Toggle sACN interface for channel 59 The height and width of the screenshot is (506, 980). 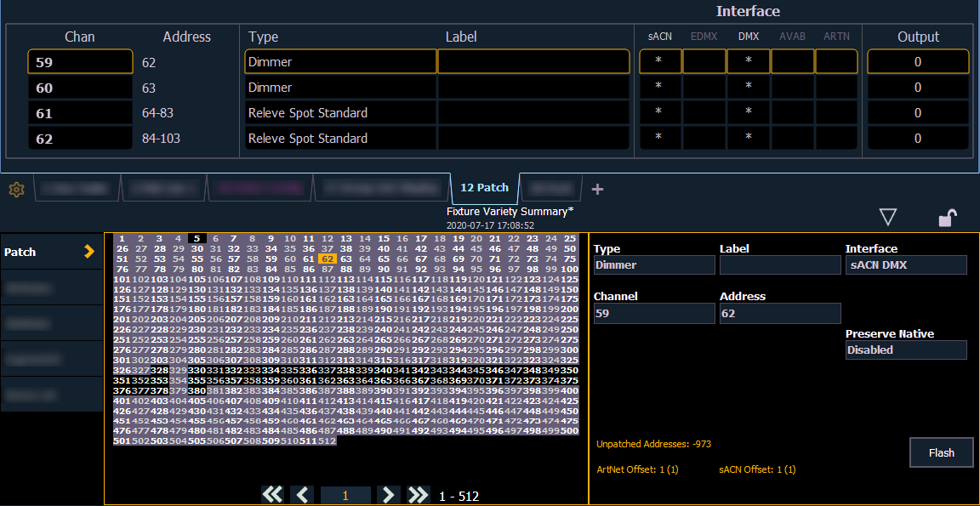tap(660, 62)
